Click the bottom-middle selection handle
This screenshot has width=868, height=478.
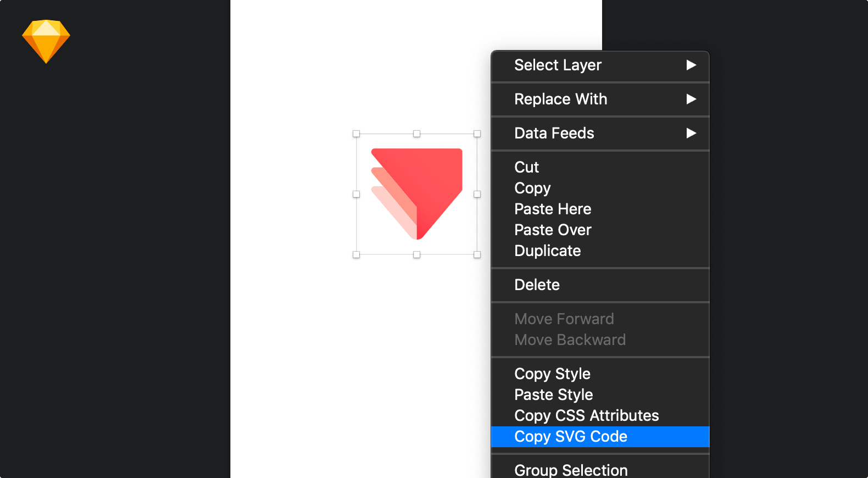point(416,254)
